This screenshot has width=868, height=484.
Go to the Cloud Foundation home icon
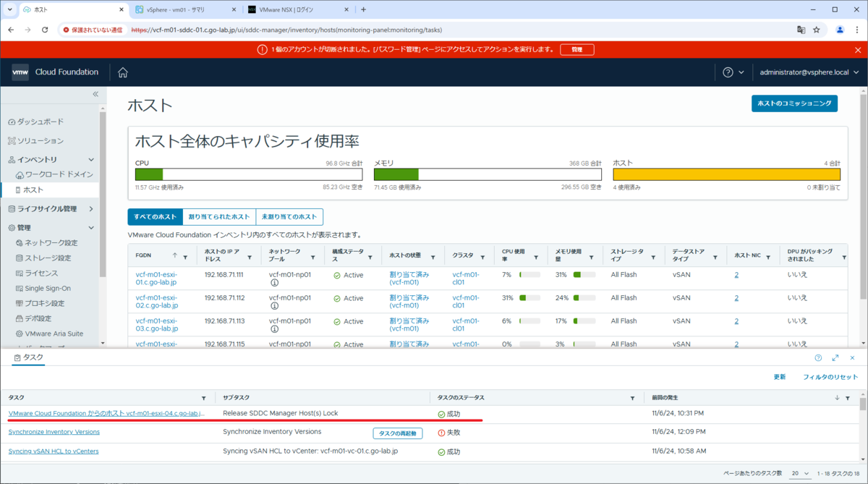click(x=123, y=72)
